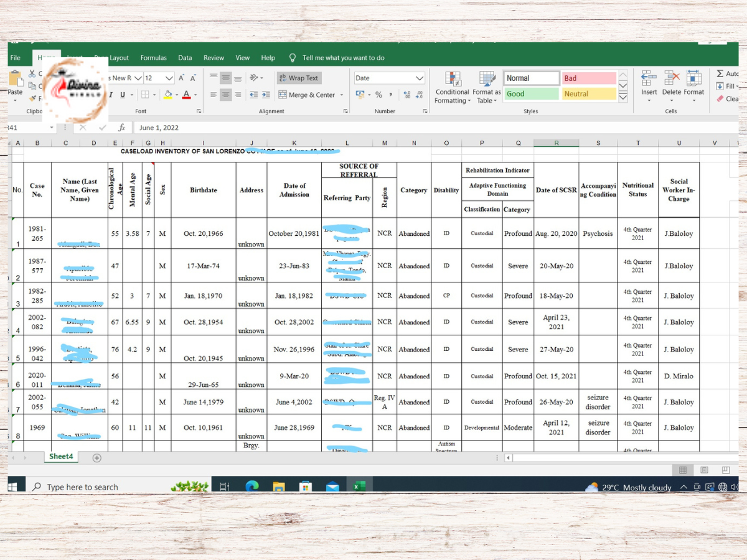This screenshot has height=560, width=747.
Task: Open the Font Color dropdown arrow
Action: tap(195, 95)
